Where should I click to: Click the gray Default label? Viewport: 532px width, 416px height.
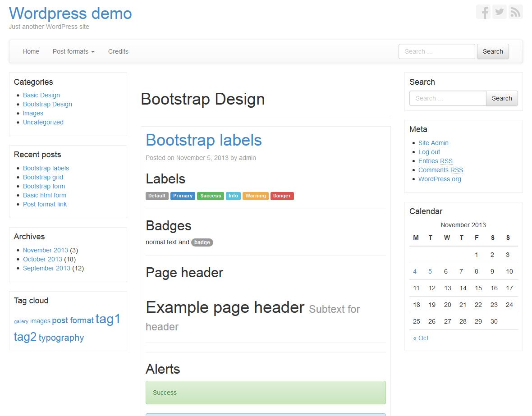point(157,196)
